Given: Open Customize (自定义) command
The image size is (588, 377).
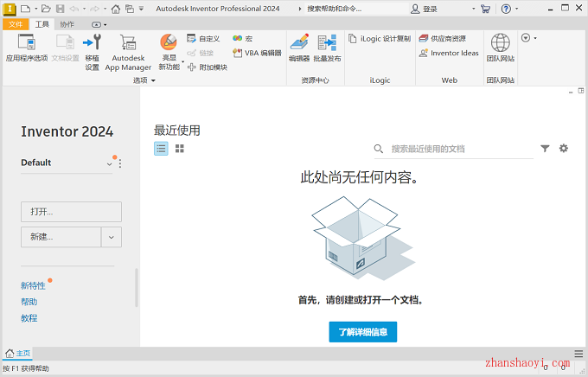Looking at the screenshot, I should (x=203, y=38).
